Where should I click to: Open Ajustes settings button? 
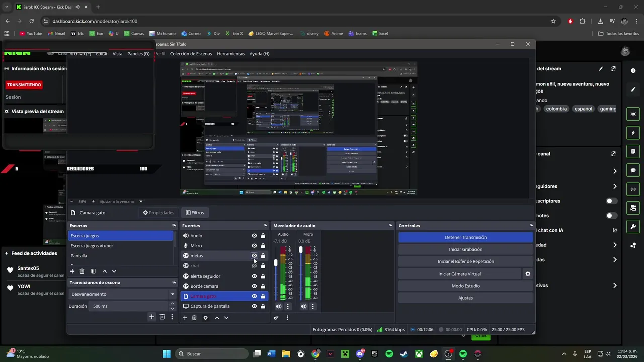click(x=465, y=298)
